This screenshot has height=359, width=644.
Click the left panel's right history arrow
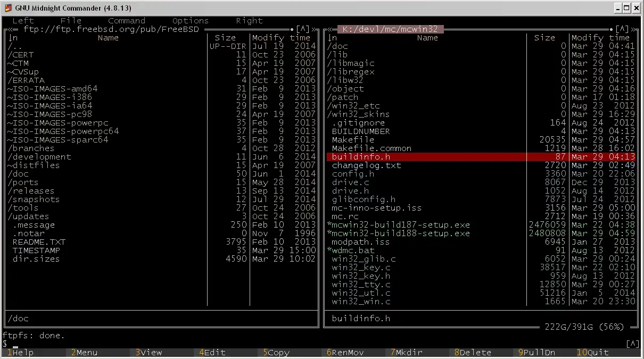[x=313, y=29]
